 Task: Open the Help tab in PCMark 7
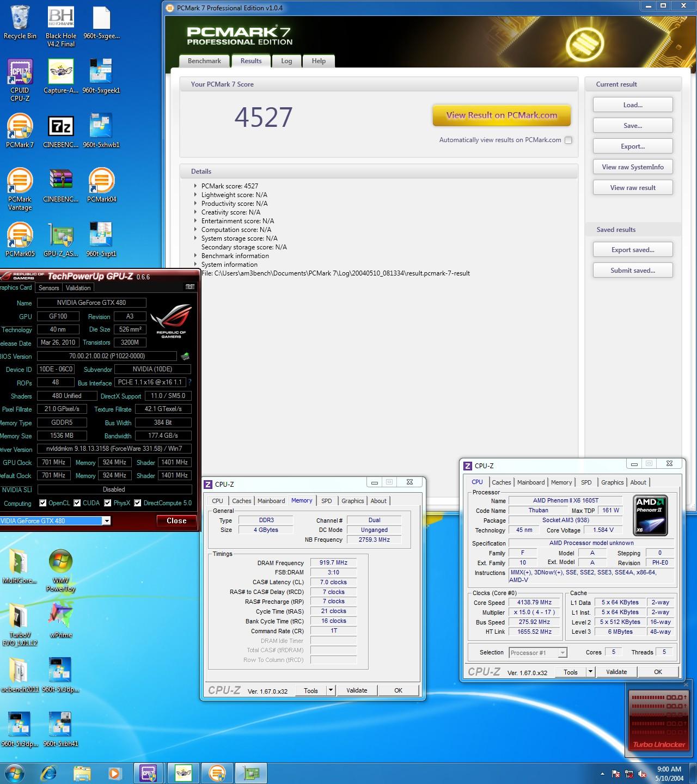(319, 61)
